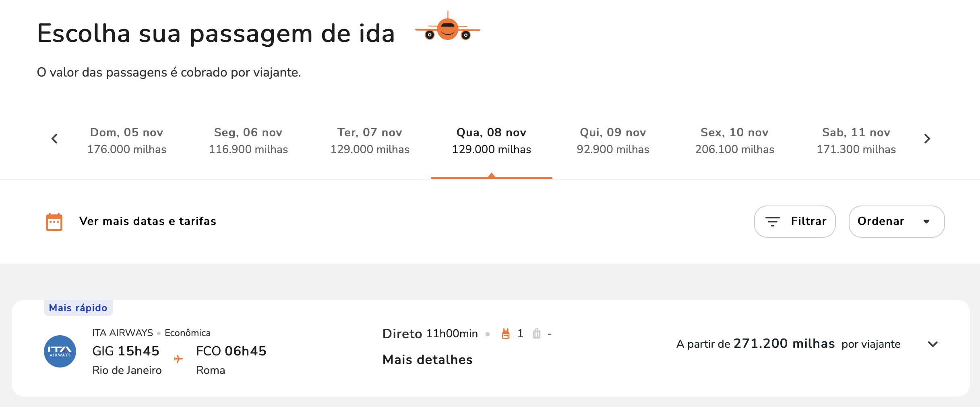Click the filter lines icon
Image resolution: width=980 pixels, height=407 pixels.
click(x=772, y=222)
